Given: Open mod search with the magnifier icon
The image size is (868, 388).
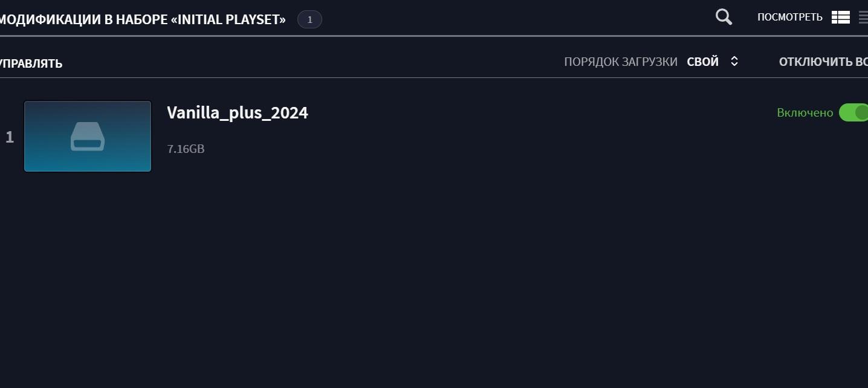Looking at the screenshot, I should click(724, 17).
